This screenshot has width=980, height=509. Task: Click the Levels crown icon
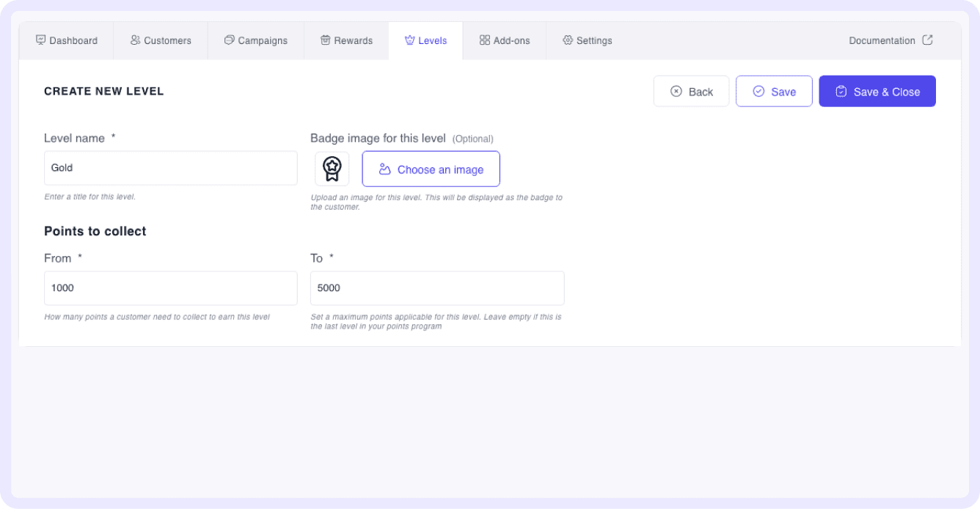(x=409, y=40)
